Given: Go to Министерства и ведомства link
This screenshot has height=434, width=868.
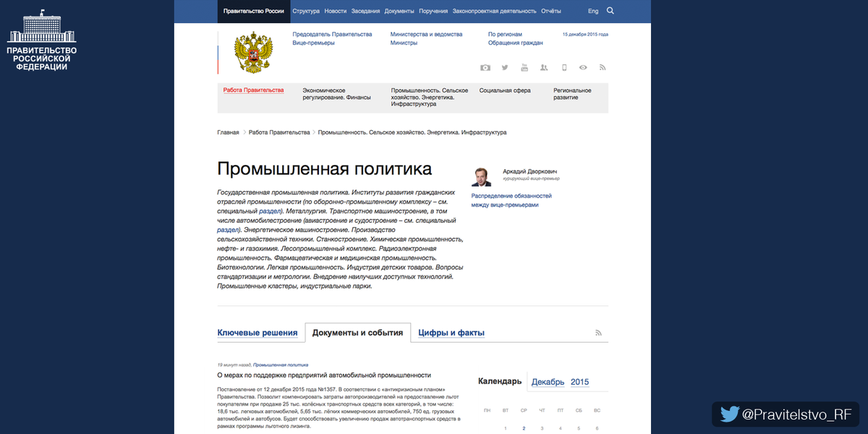Looking at the screenshot, I should [426, 34].
